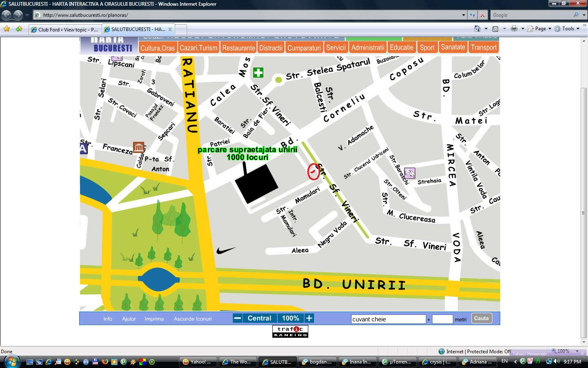Zoom out with the minus button
Viewport: 588px width, 368px height.
pyautogui.click(x=238, y=318)
